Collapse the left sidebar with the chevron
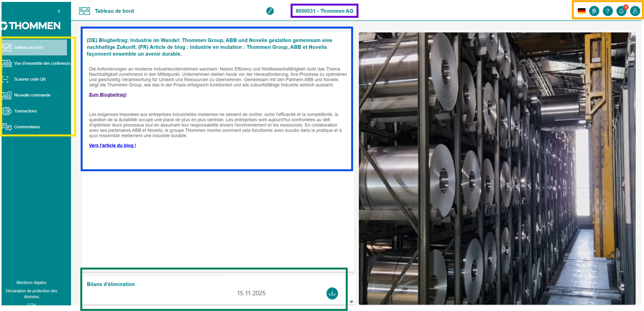644x311 pixels. click(x=59, y=11)
